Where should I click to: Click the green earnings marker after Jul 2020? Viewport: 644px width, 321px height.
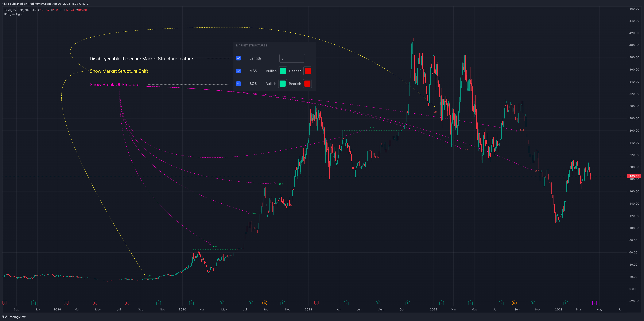(251, 303)
